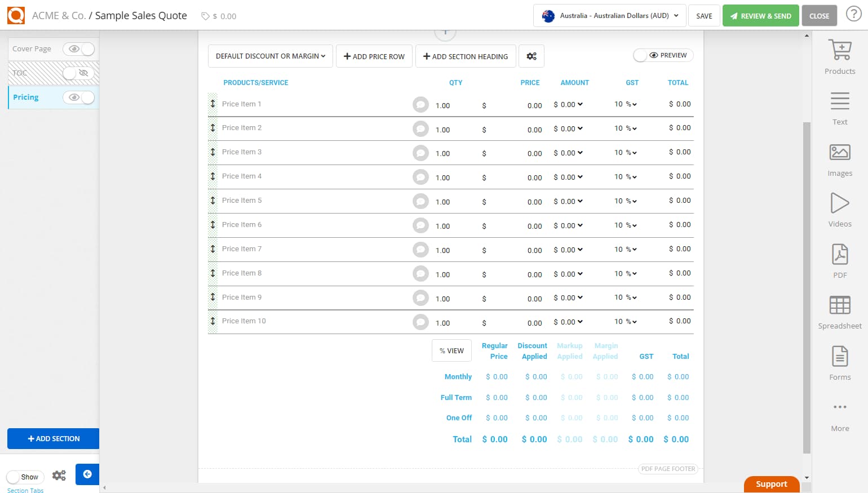
Task: Click the Add Price Row button
Action: [374, 56]
